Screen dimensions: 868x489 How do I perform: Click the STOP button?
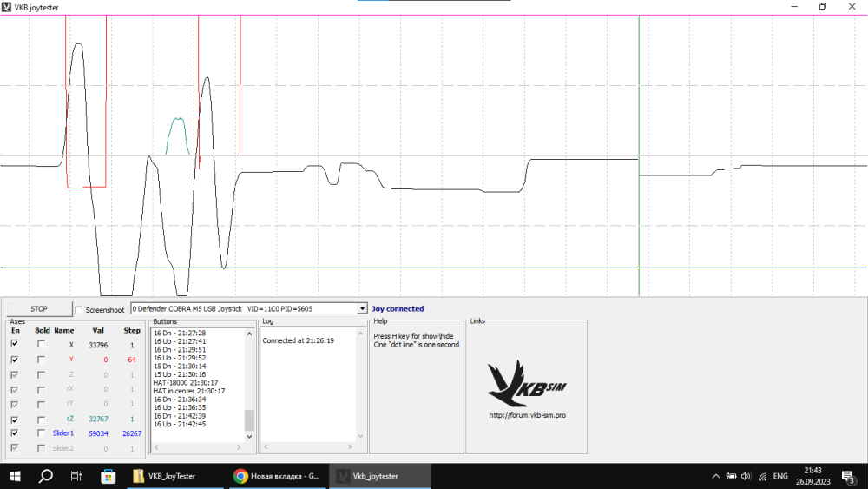click(x=39, y=309)
